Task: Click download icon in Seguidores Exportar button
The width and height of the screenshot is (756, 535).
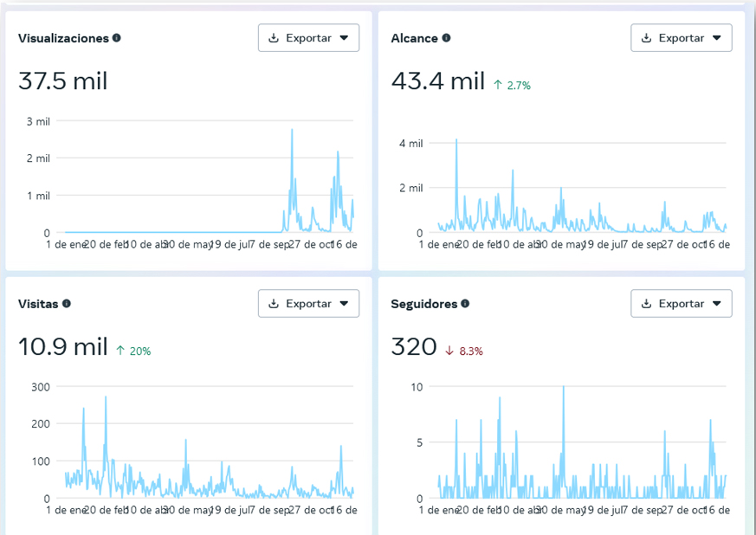Action: [647, 303]
